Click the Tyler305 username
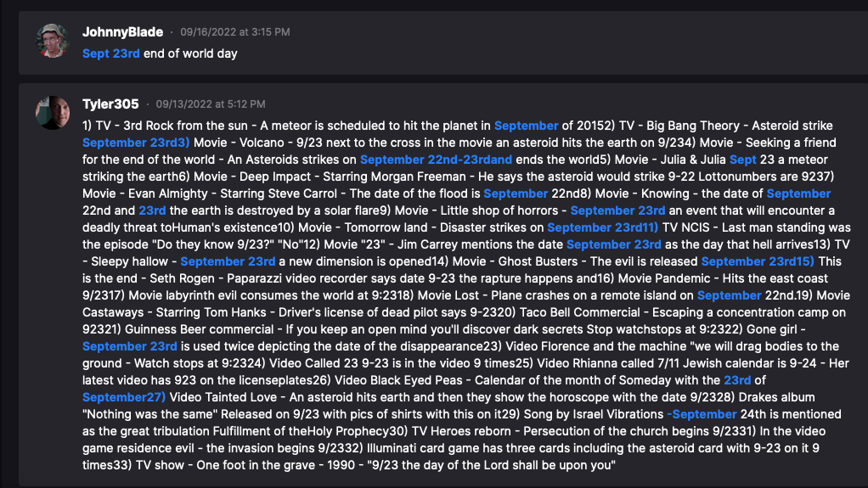This screenshot has width=868, height=488. point(110,104)
